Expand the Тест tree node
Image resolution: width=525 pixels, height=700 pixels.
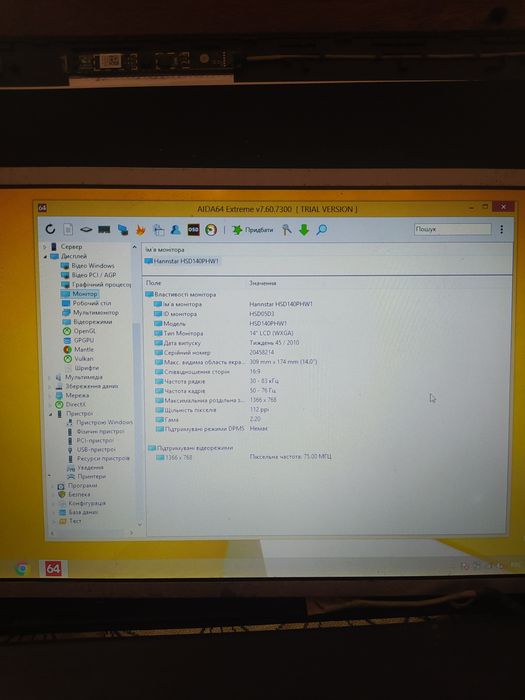54,521
